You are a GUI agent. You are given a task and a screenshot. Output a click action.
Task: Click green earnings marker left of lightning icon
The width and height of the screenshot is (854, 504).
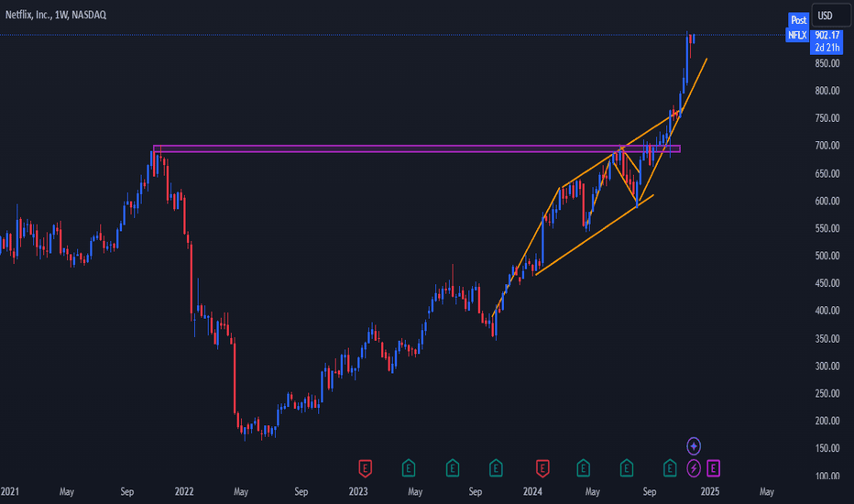(670, 468)
